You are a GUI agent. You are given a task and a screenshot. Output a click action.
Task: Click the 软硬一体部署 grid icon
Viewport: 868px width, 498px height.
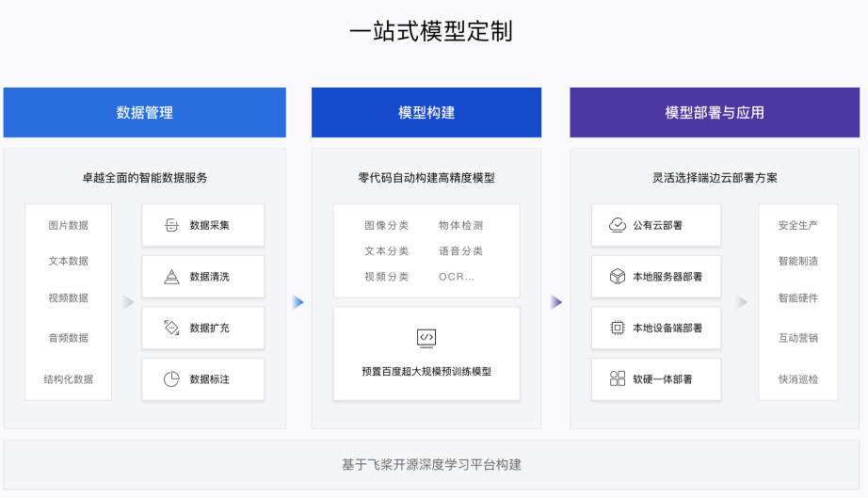click(x=618, y=378)
